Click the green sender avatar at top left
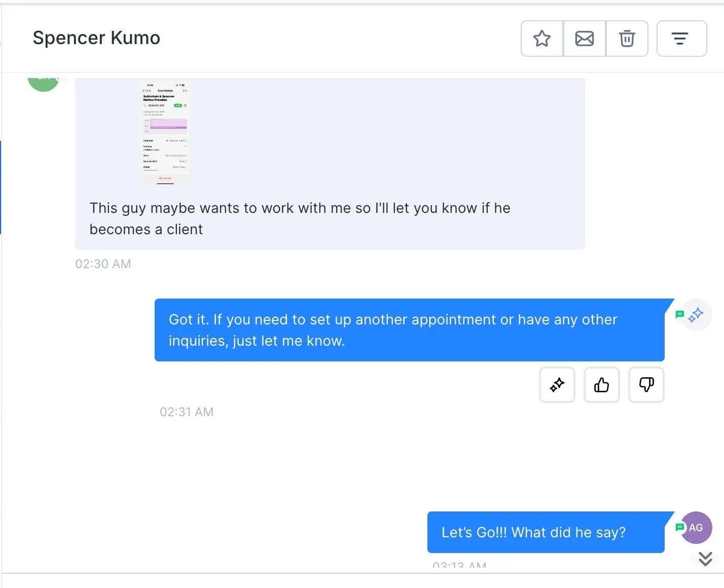This screenshot has width=724, height=588. (x=44, y=83)
